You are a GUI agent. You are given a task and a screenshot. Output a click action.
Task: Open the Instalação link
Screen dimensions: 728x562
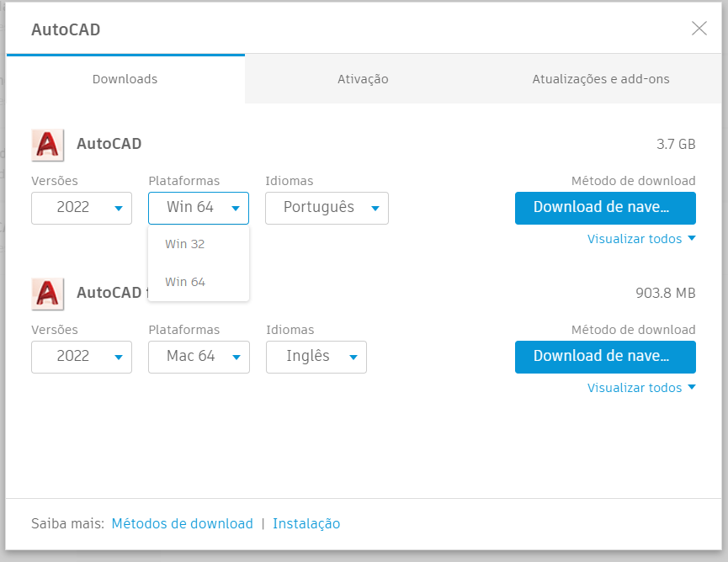click(x=306, y=523)
